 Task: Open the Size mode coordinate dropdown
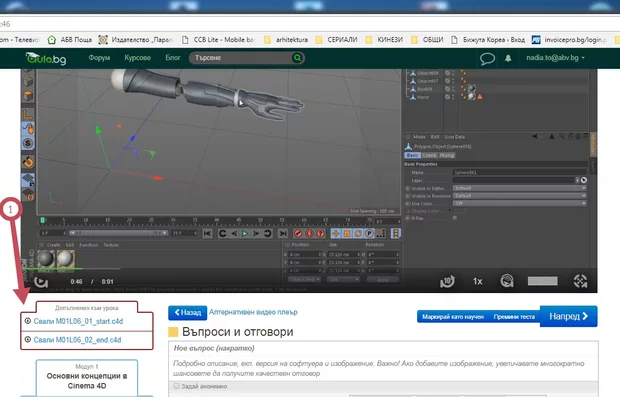tap(343, 279)
